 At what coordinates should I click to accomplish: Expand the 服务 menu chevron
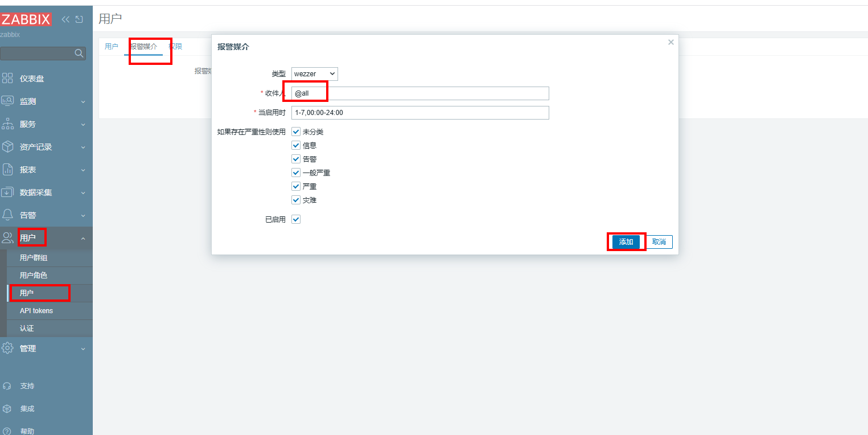[83, 125]
